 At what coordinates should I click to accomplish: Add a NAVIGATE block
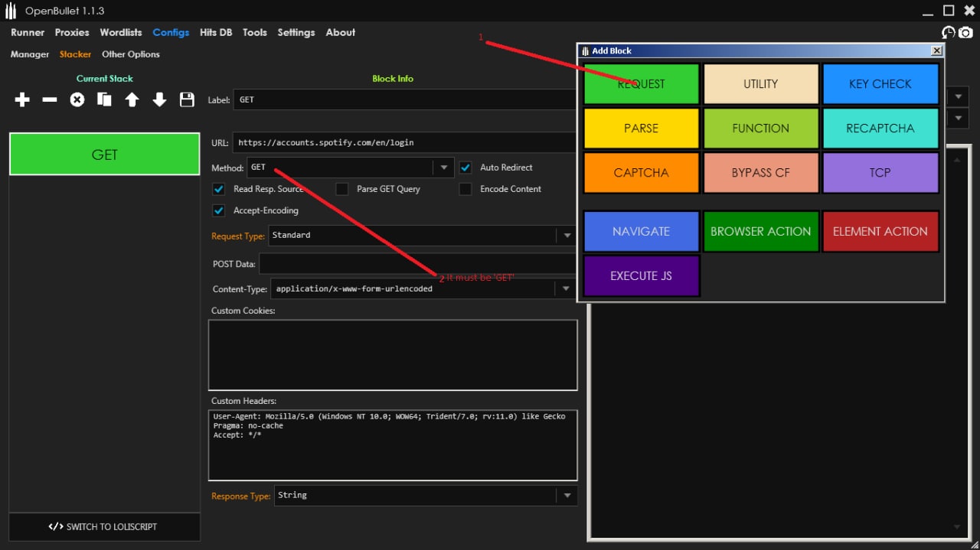coord(642,232)
